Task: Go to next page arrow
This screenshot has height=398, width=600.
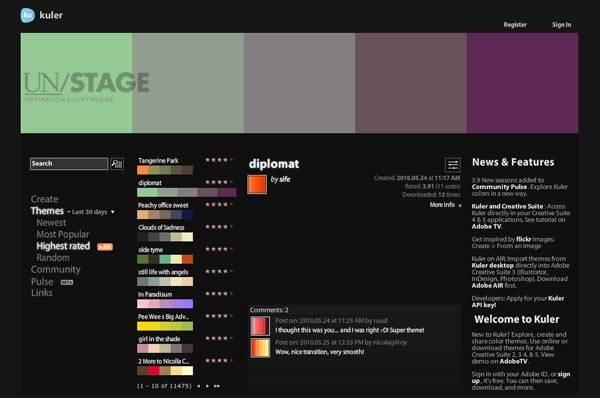Action: point(207,386)
